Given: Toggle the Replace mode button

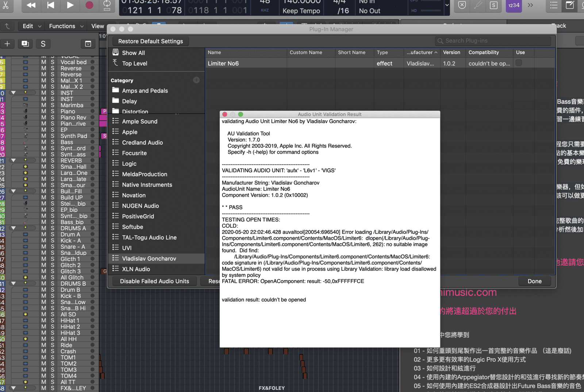Looking at the screenshot, I should click(462, 5).
